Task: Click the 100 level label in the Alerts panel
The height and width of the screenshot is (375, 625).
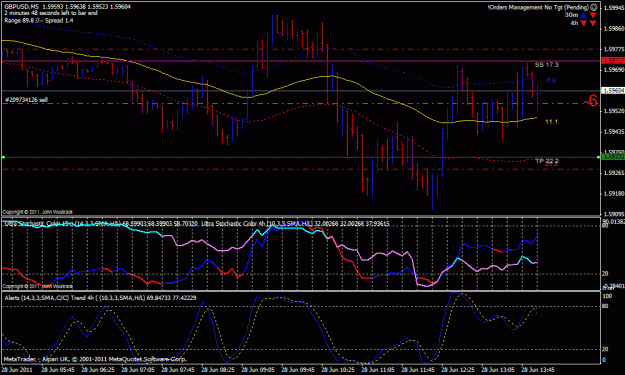Action: tap(607, 296)
